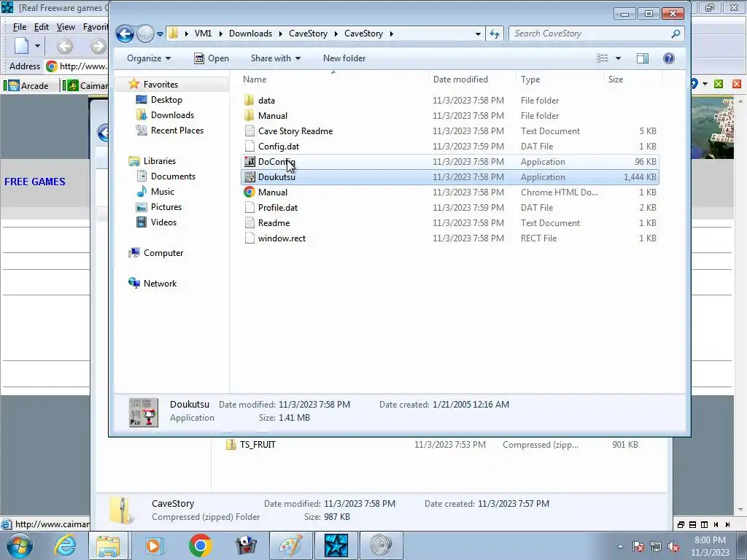Screen dimensions: 747x560
Task: Open the Organize dropdown menu
Action: [149, 58]
